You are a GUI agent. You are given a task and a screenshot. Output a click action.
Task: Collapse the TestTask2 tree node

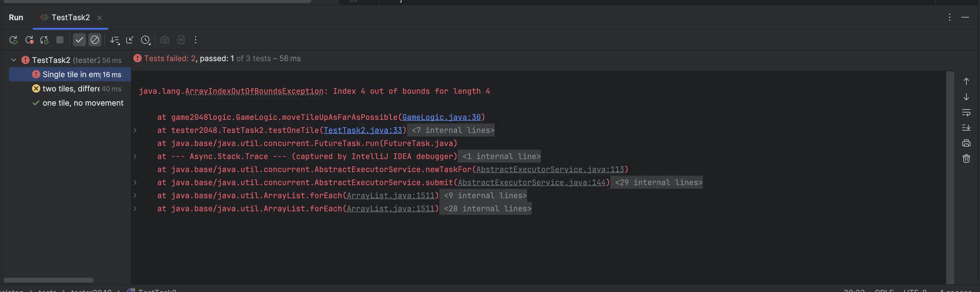click(x=14, y=60)
